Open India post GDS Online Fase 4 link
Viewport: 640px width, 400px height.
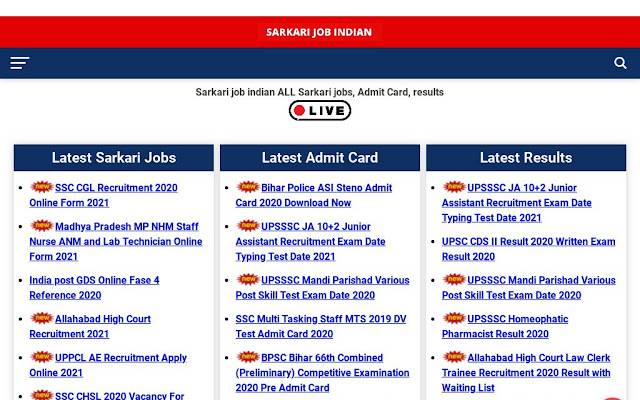point(94,288)
